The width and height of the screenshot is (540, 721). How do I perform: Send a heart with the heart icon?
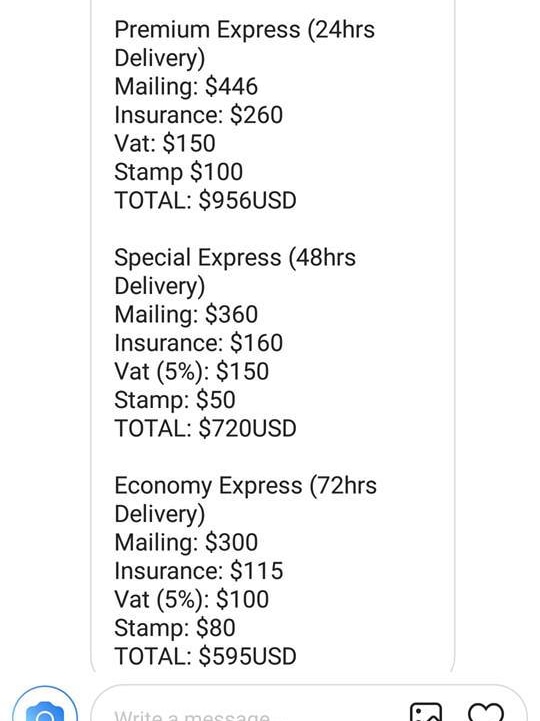coord(486,712)
